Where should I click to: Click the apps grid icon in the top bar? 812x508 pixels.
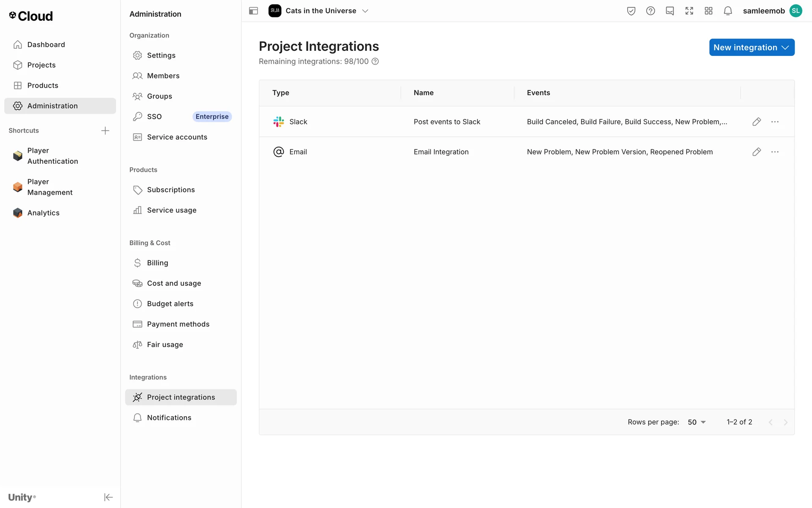point(708,11)
